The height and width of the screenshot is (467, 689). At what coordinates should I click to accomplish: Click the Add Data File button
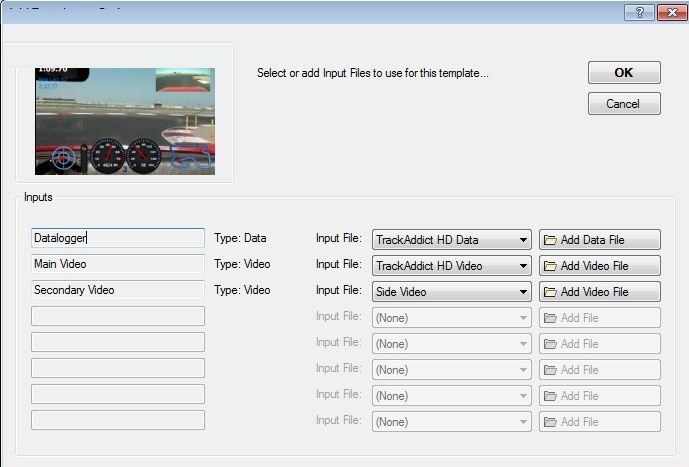point(600,240)
